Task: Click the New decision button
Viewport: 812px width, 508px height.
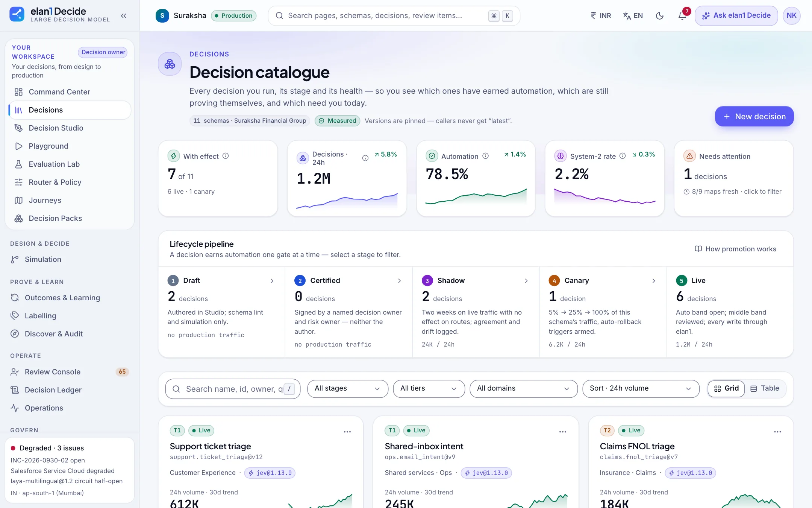Action: click(754, 116)
